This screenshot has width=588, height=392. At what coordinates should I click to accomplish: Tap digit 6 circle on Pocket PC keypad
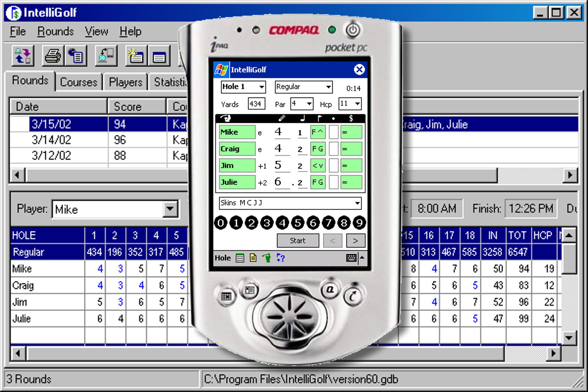point(313,223)
